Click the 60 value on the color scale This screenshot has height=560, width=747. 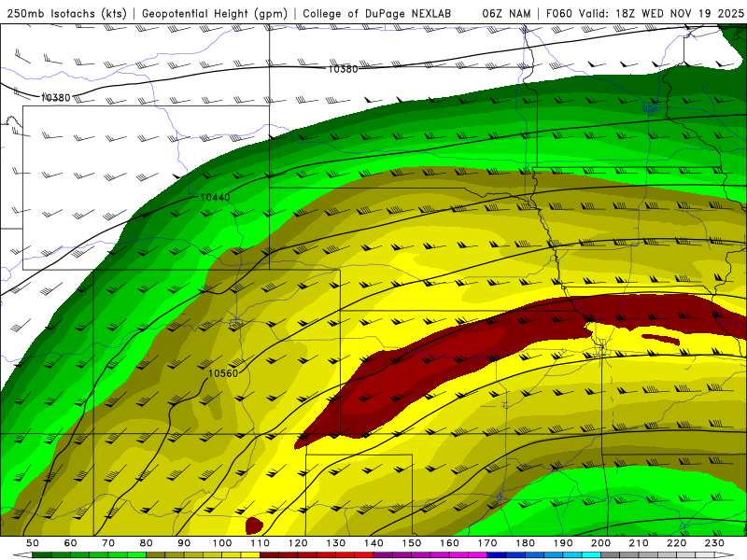click(x=70, y=543)
